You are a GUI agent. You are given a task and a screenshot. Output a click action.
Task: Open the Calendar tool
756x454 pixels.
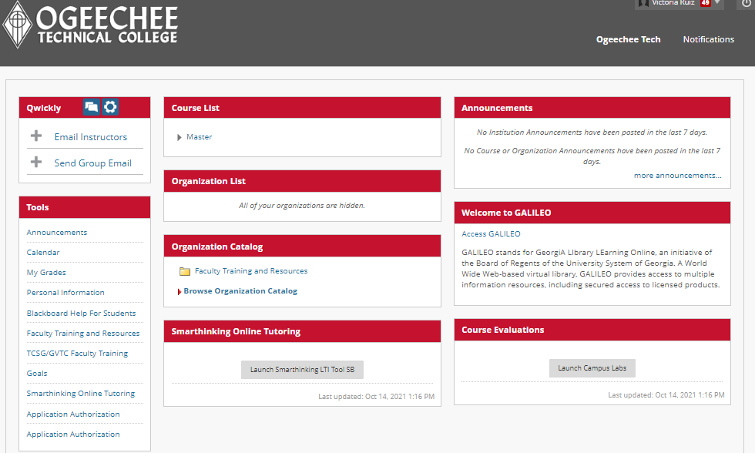coord(43,253)
